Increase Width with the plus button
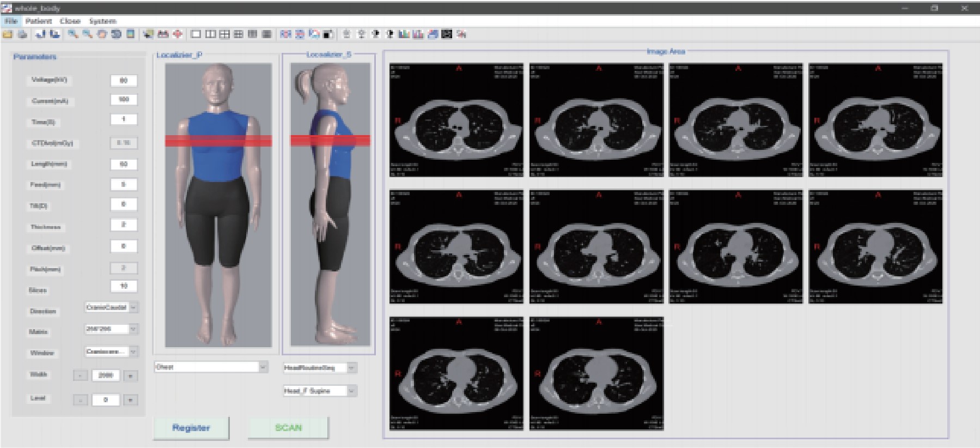This screenshot has height=448, width=980. [x=130, y=376]
